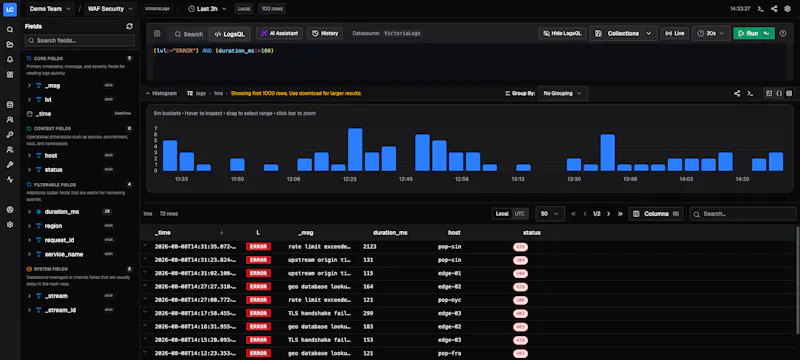The image size is (800, 360).
Task: Open the folder icon in the left sidebar
Action: (10, 45)
